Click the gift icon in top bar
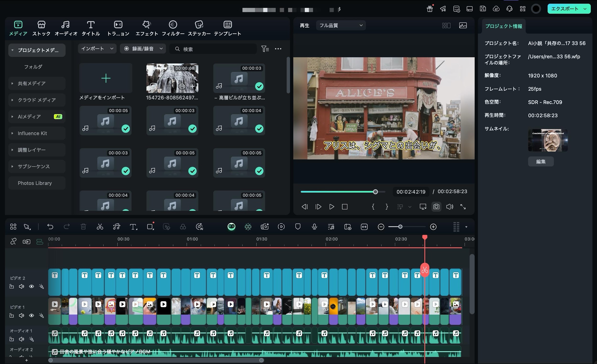The height and width of the screenshot is (364, 597). pos(430,9)
